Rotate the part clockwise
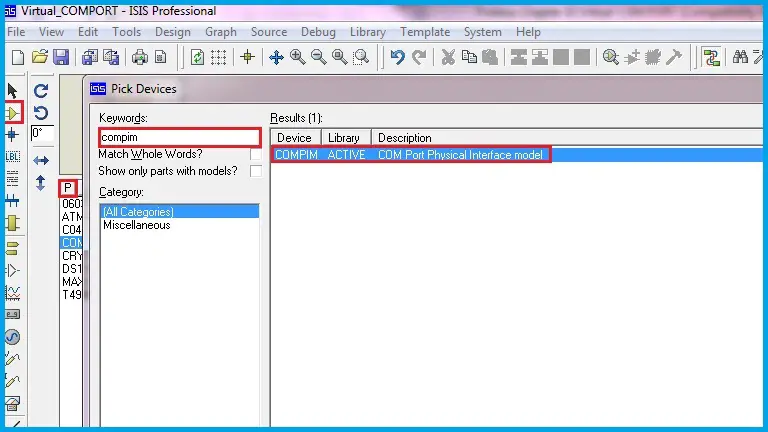This screenshot has height=432, width=768. tap(41, 91)
